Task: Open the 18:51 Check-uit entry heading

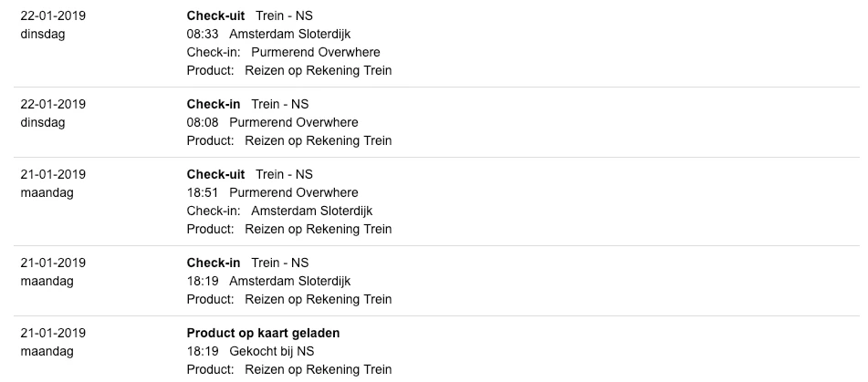Action: click(249, 174)
